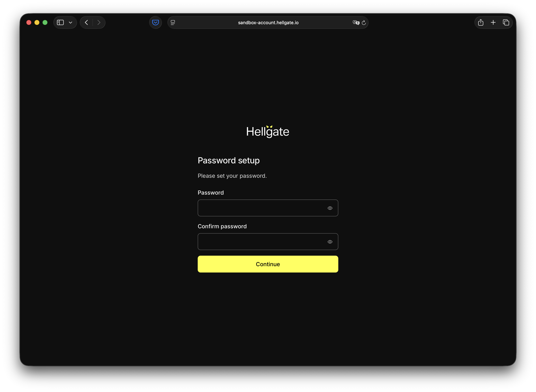Click the forward navigation arrow
This screenshot has height=392, width=536.
99,22
